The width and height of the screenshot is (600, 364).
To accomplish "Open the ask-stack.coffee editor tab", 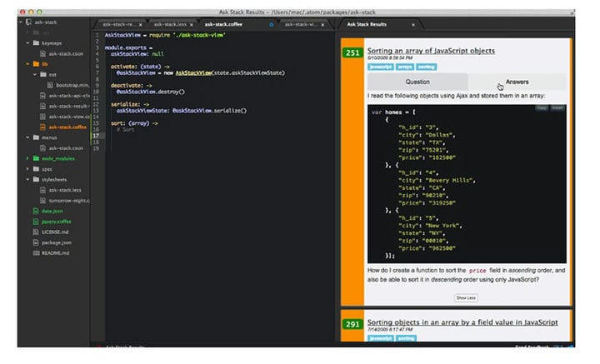I will 223,24.
